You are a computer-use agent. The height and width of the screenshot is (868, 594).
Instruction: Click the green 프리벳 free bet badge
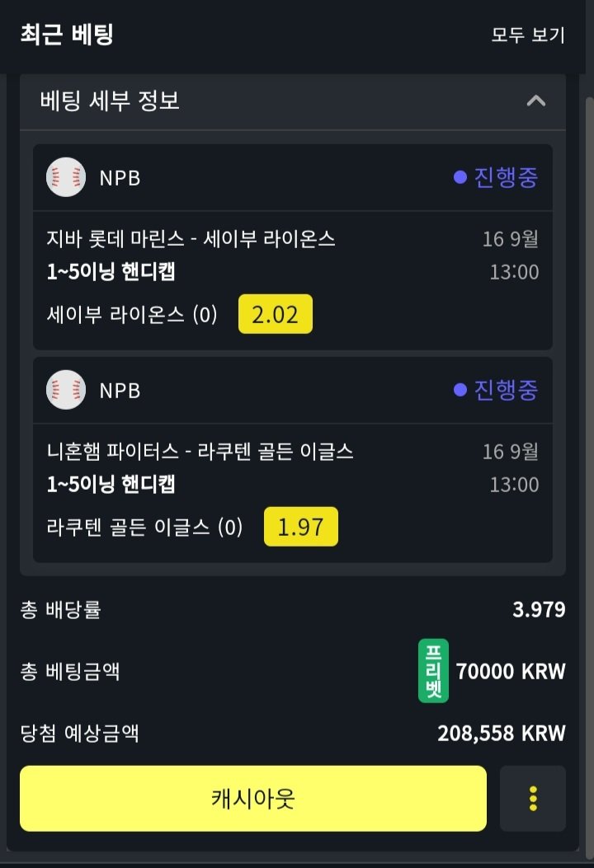point(433,671)
